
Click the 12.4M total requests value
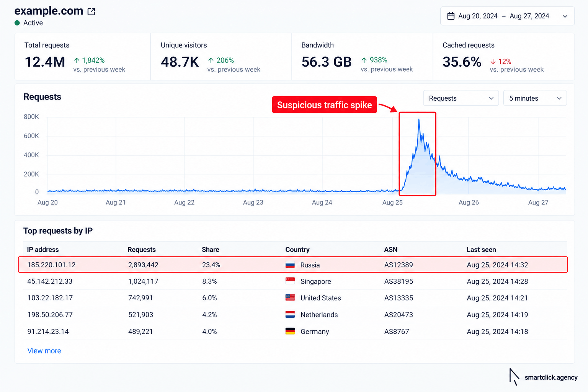coord(45,62)
